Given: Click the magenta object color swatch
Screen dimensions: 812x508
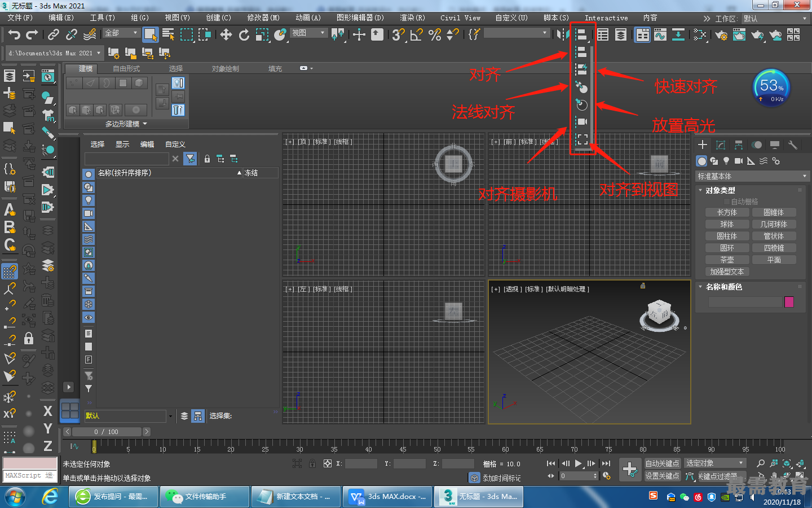Looking at the screenshot, I should [789, 302].
